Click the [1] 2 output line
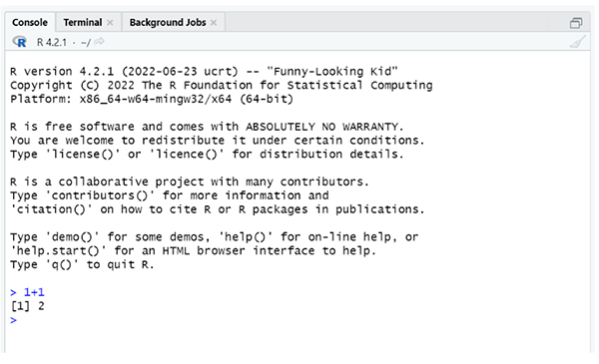The image size is (599, 364). click(27, 306)
